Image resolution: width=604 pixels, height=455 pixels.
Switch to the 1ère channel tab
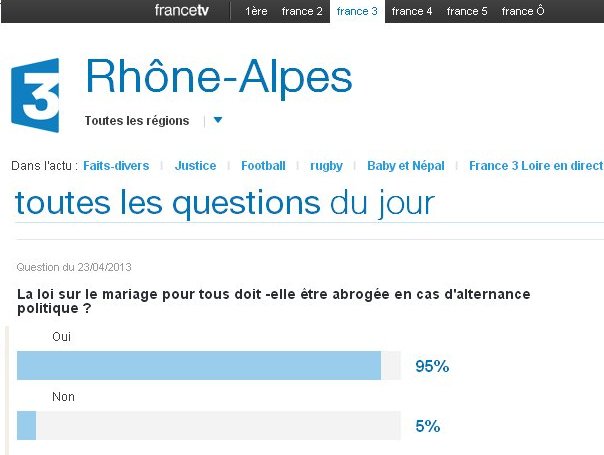pos(256,11)
